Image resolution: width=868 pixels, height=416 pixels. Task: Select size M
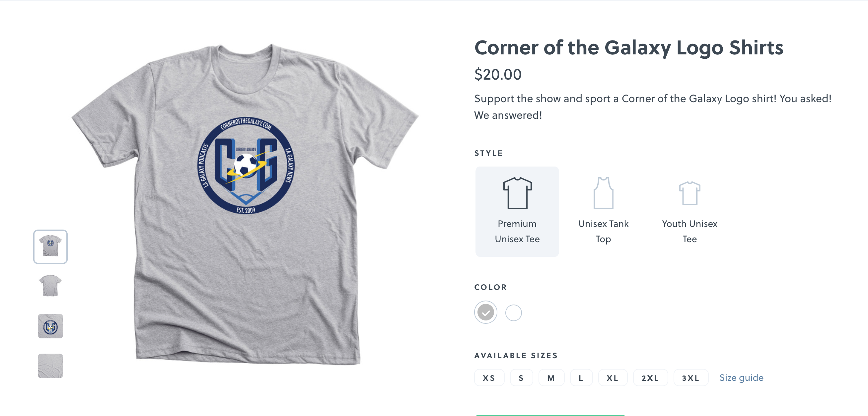click(x=551, y=378)
